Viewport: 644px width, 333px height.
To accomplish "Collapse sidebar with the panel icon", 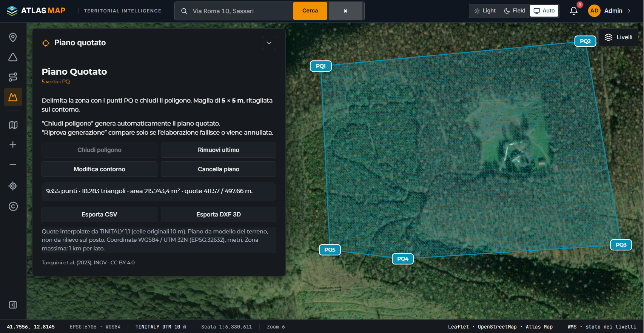I will (x=13, y=305).
